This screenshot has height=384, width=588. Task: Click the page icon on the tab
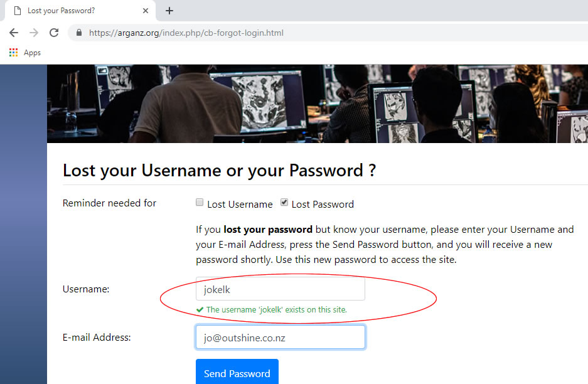coord(17,11)
